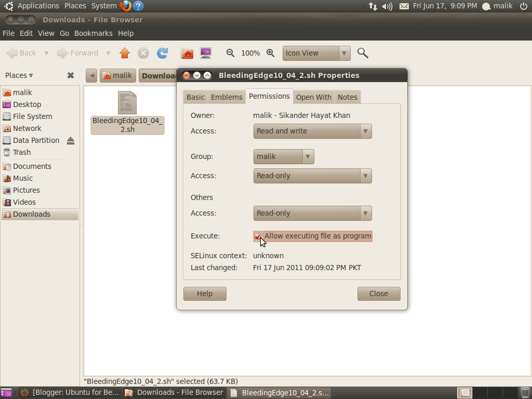Open Videos in Places sidebar

click(24, 202)
